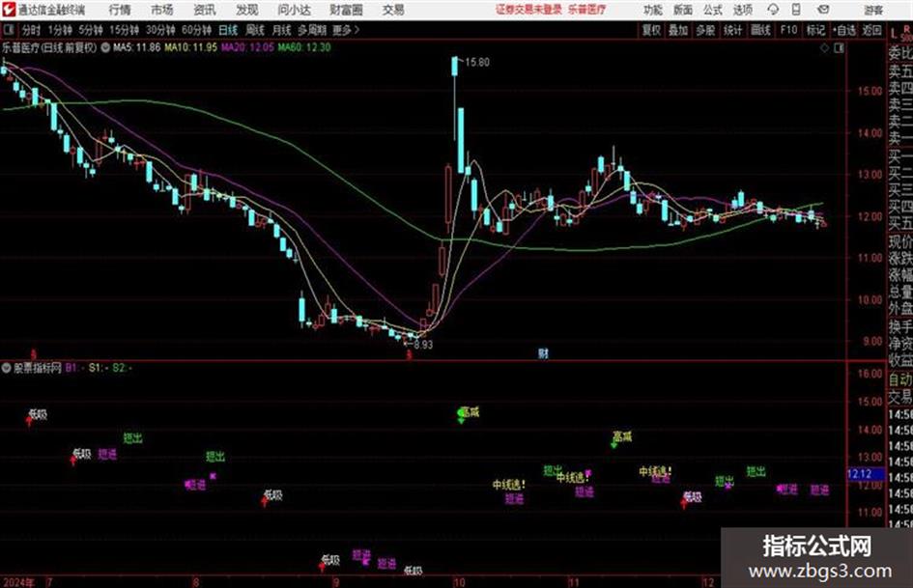Image resolution: width=913 pixels, height=588 pixels.
Task: Click the 叠加 overlay toolbar button
Action: [x=678, y=30]
